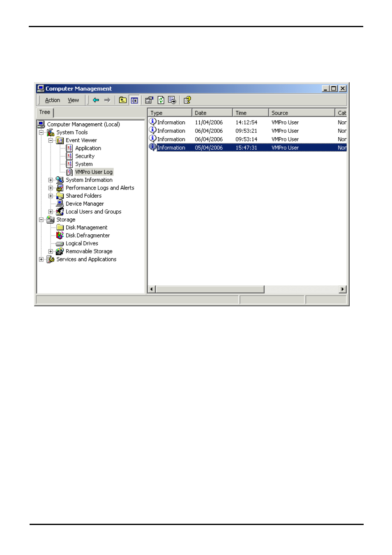Click the System log icon

pos(69,164)
